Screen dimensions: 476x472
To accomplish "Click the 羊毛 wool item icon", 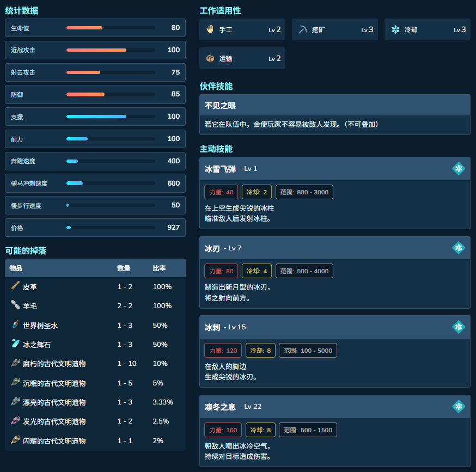I will [15, 305].
